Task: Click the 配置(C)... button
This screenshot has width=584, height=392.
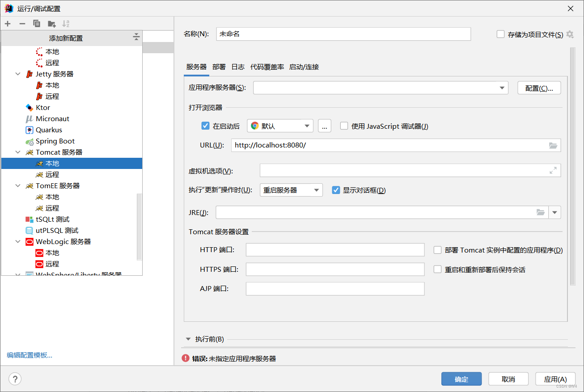Action: (x=539, y=88)
